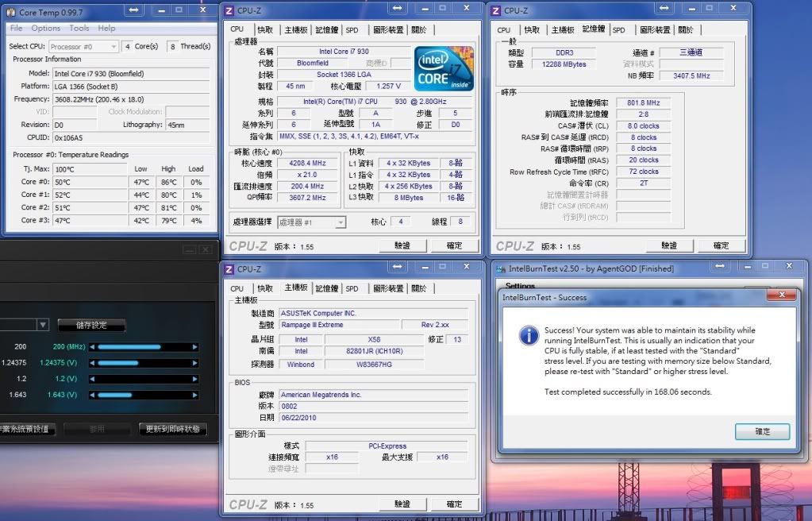Adjust the 1.643 (V) voltage slider
812x521 pixels.
[x=144, y=395]
